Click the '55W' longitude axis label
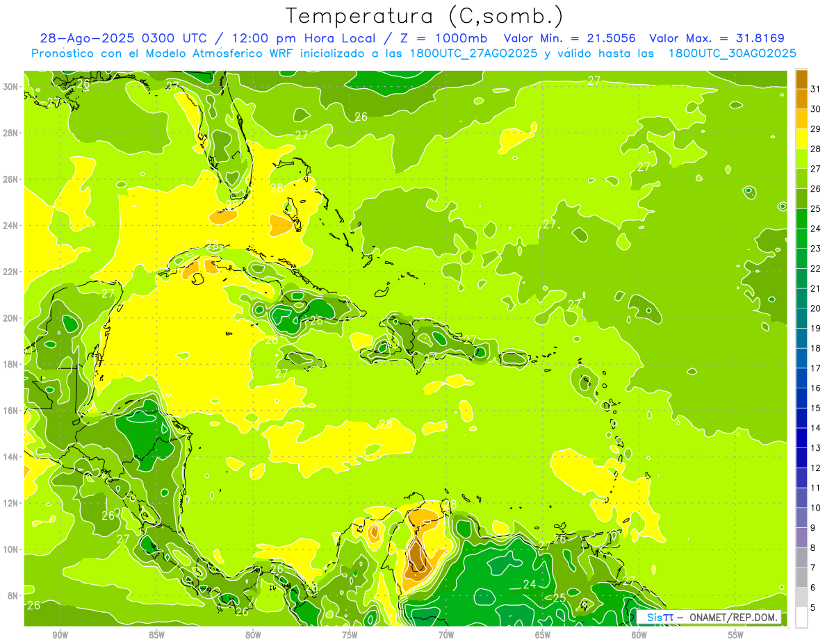Screen dimensions: 834x644 tap(736, 635)
